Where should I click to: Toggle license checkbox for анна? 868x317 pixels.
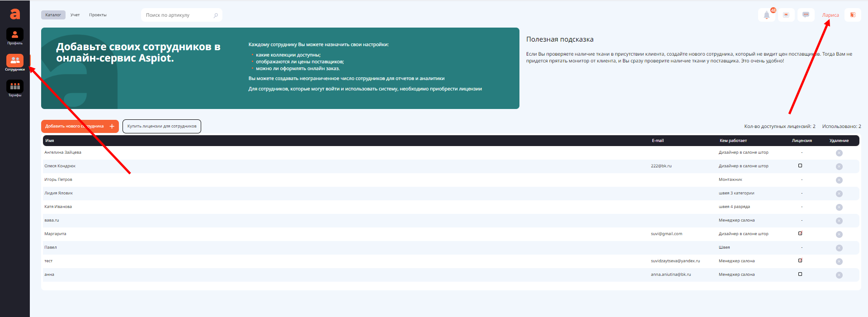coord(800,274)
